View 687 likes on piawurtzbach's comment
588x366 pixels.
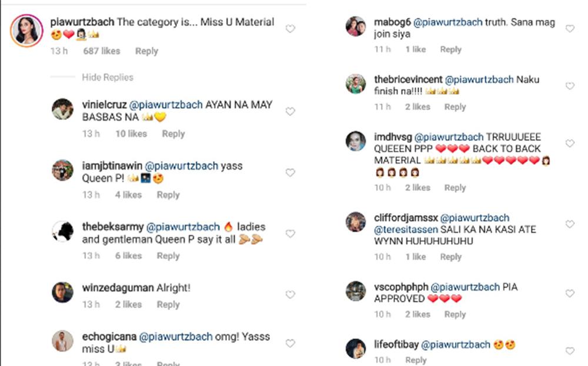pyautogui.click(x=102, y=51)
